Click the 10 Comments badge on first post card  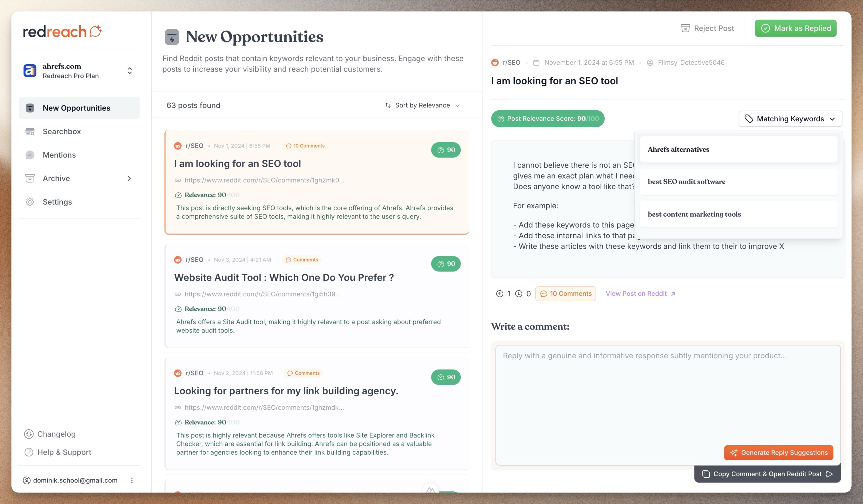tap(305, 146)
